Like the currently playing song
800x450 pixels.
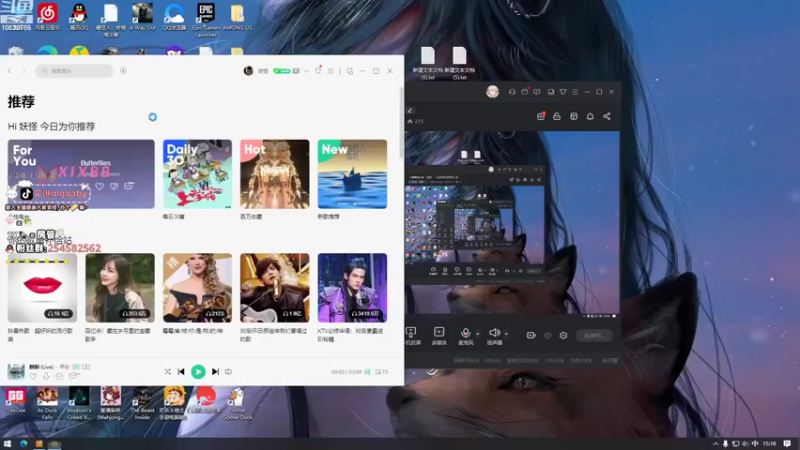pyautogui.click(x=33, y=376)
